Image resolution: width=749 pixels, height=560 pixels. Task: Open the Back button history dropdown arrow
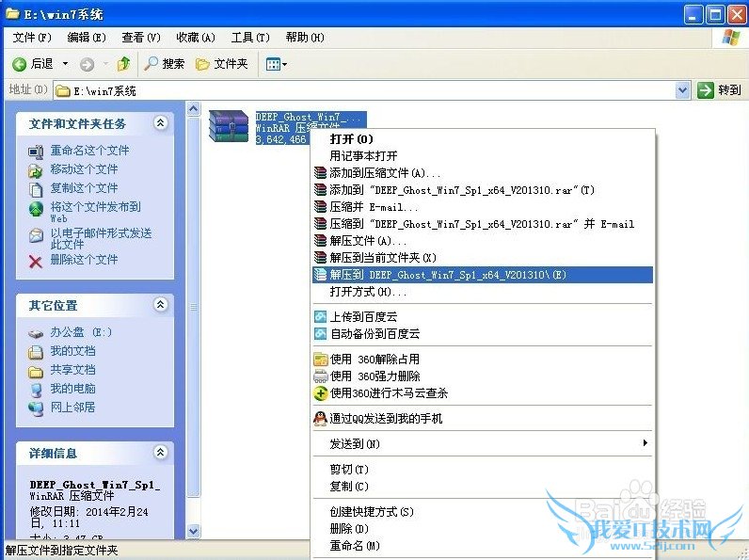click(x=66, y=64)
